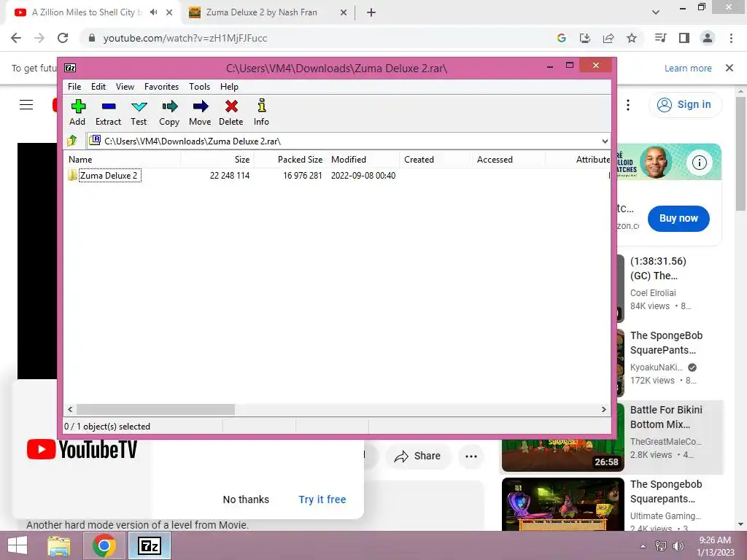This screenshot has height=560, width=747.
Task: Sort by the Size column header
Action: pyautogui.click(x=217, y=160)
